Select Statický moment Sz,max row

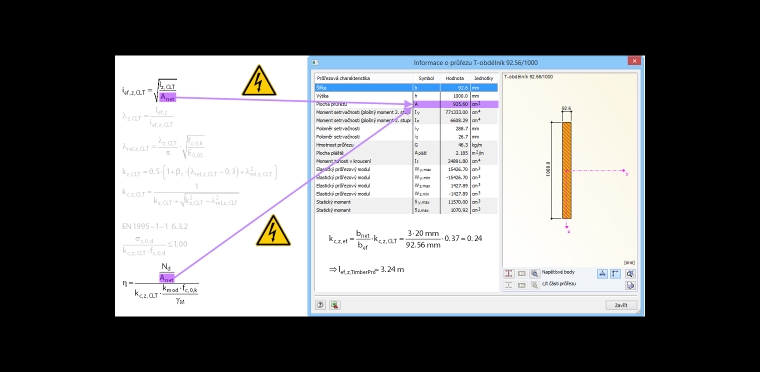406,210
